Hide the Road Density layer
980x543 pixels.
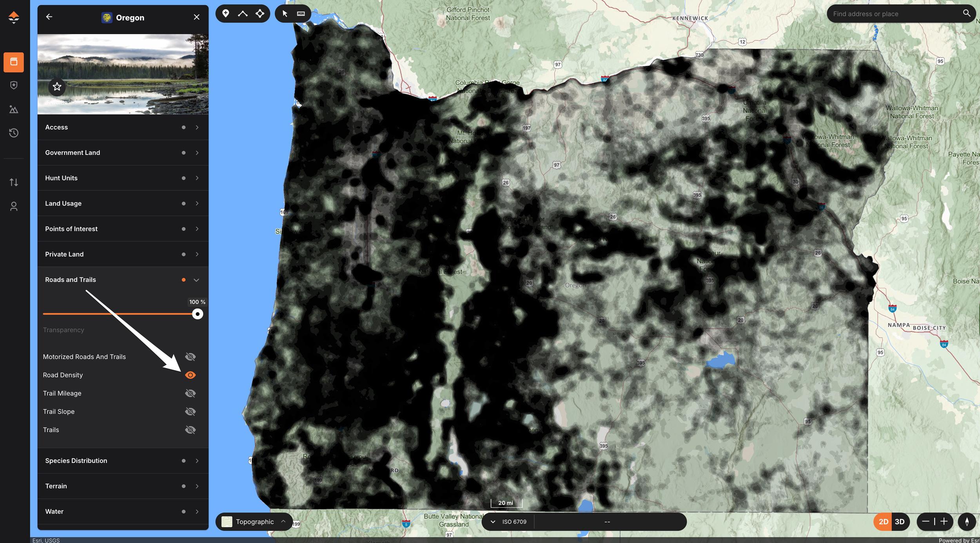191,375
